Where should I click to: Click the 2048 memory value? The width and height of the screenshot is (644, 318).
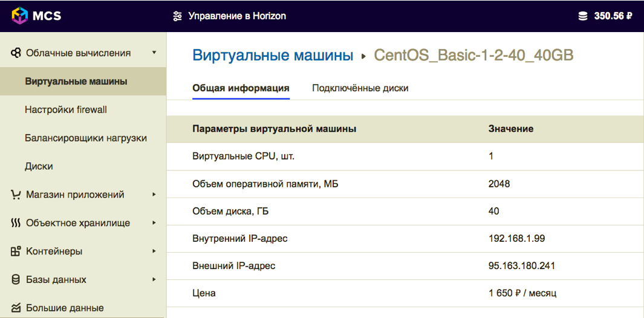tap(499, 184)
